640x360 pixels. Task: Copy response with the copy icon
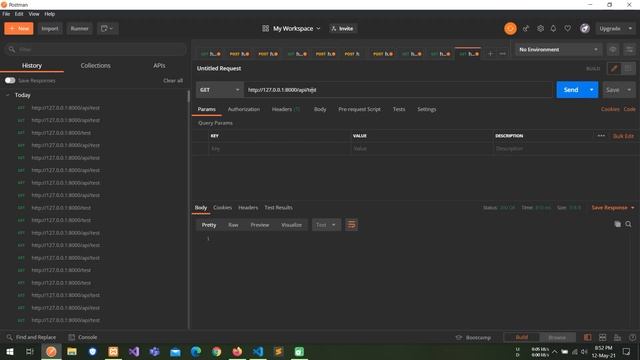point(618,224)
